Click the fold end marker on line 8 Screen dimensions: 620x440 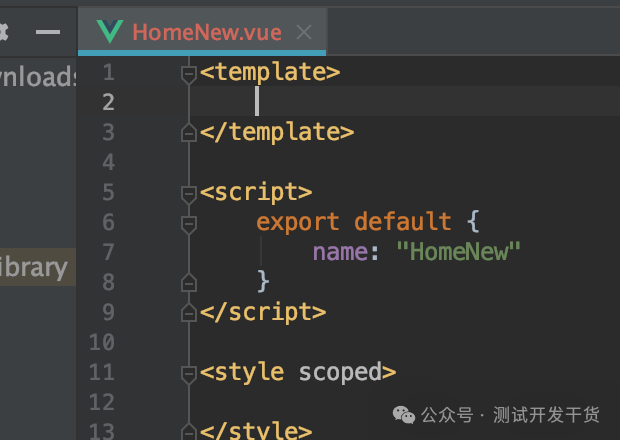189,283
